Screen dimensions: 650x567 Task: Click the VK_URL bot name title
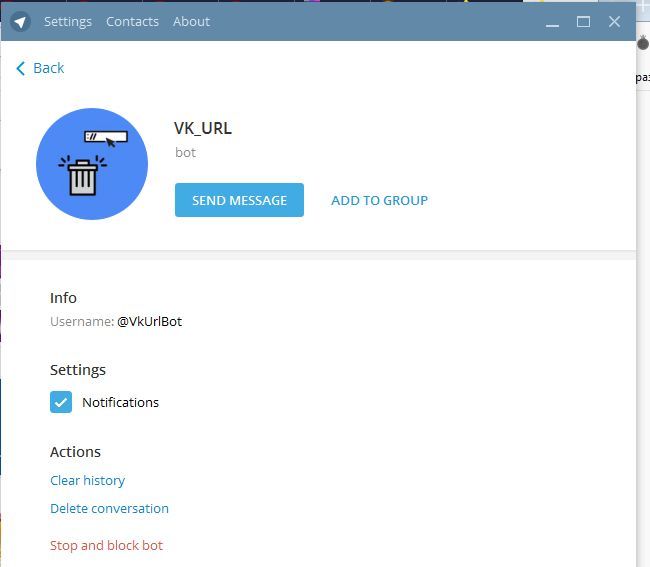tap(203, 128)
